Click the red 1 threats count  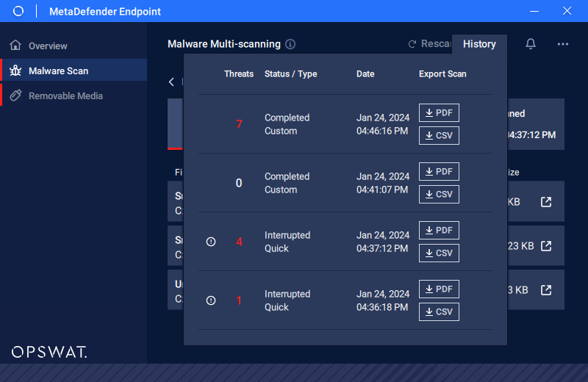click(x=239, y=300)
